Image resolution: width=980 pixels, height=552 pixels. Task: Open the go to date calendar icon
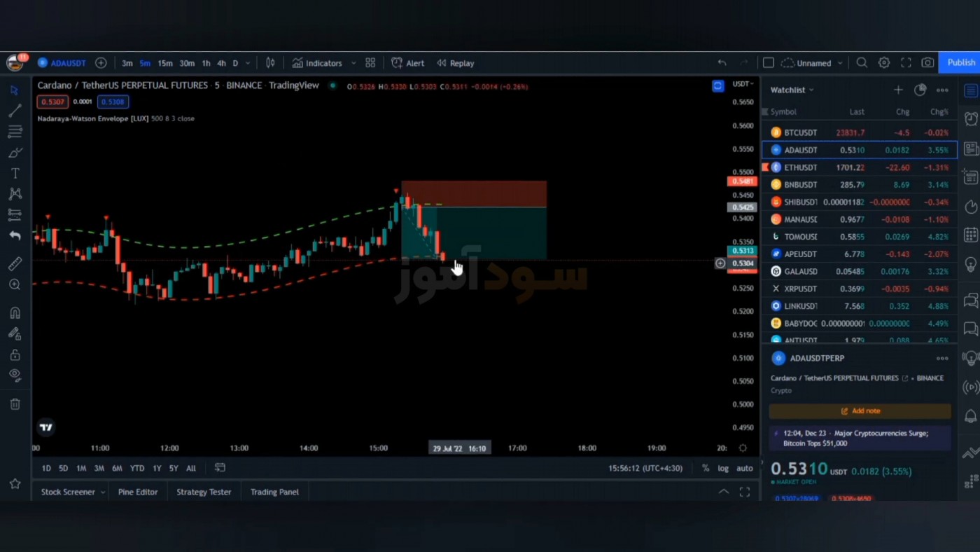[220, 468]
